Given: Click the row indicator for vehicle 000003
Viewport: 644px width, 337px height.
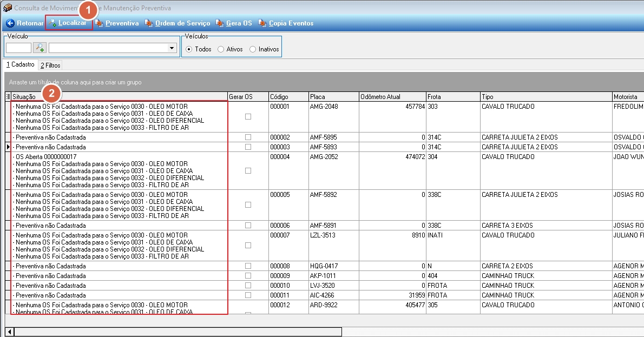Looking at the screenshot, I should [x=8, y=147].
